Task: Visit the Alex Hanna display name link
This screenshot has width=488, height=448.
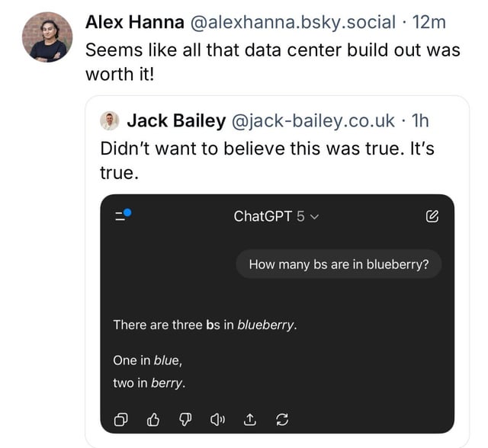Action: (x=134, y=23)
